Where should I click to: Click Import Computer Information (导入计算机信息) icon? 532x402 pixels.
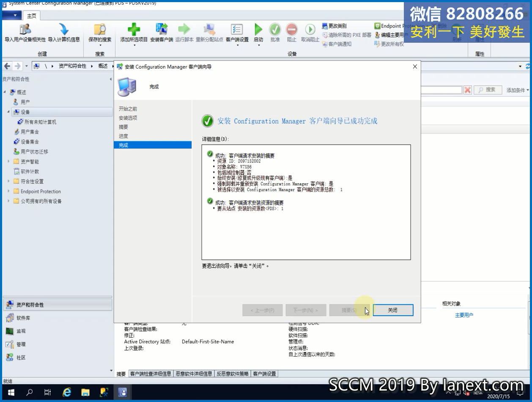(64, 30)
